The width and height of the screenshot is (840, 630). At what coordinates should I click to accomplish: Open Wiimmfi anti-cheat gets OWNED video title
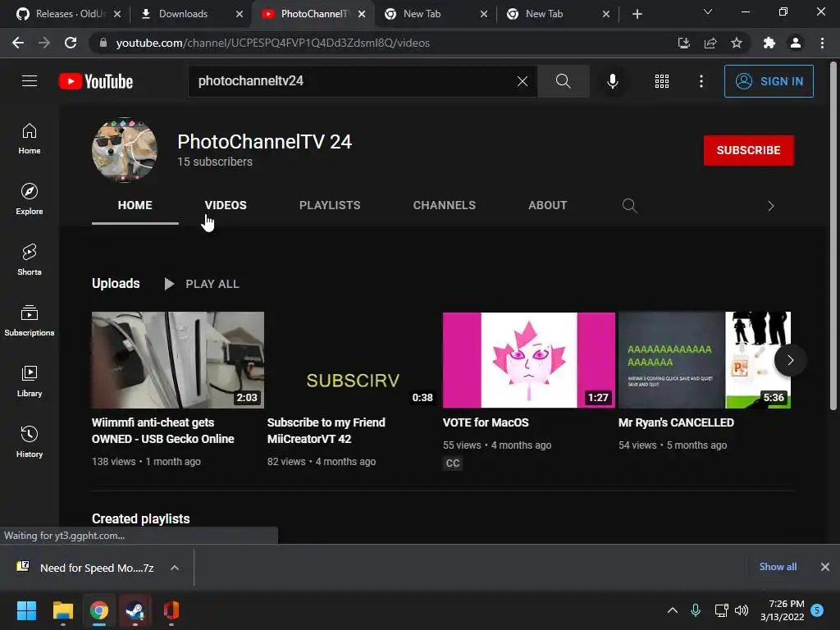(163, 431)
